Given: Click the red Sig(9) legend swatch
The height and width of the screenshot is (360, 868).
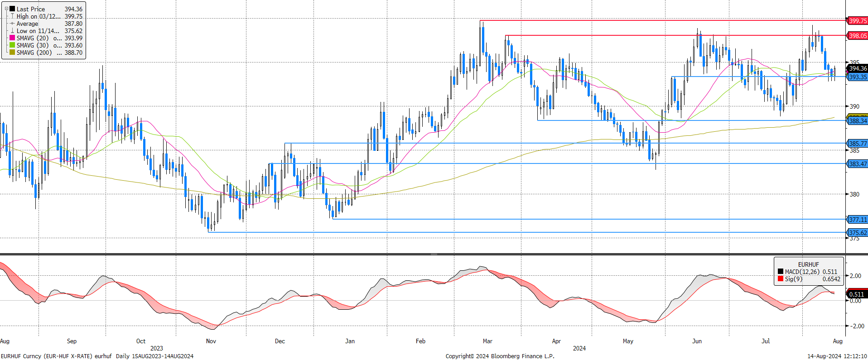Looking at the screenshot, I should tap(781, 279).
